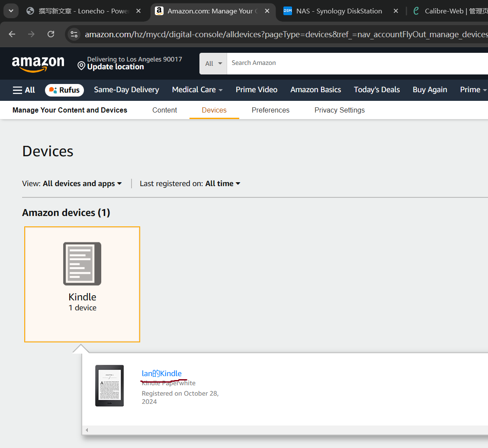Expand the All search category dropdown
488x448 pixels.
pos(213,64)
